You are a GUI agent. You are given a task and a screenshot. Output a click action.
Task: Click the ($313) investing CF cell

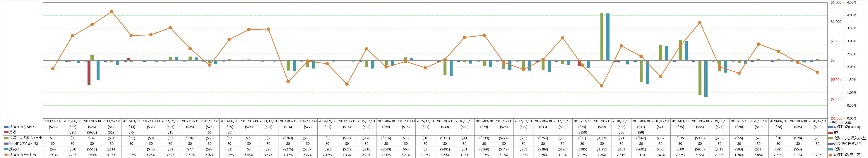click(719, 149)
